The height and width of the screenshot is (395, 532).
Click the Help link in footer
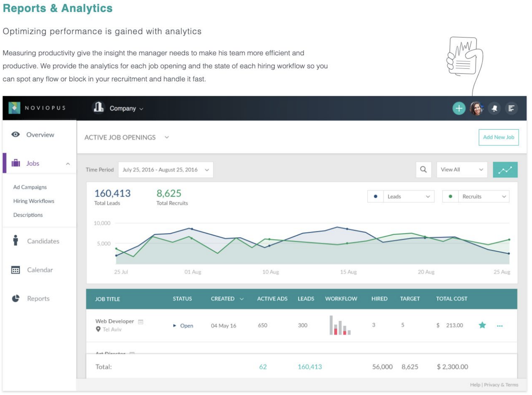point(475,385)
